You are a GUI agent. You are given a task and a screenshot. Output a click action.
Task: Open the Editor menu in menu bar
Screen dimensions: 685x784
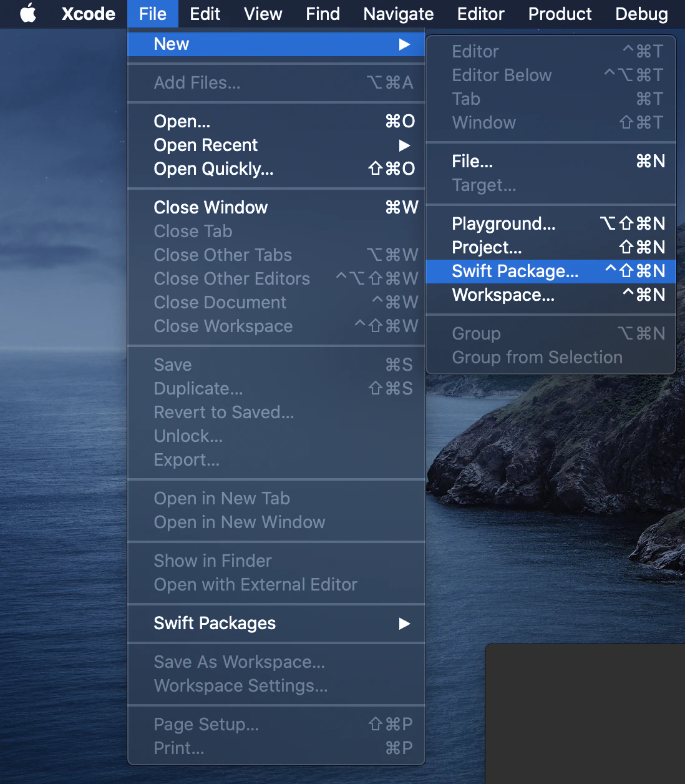(480, 14)
